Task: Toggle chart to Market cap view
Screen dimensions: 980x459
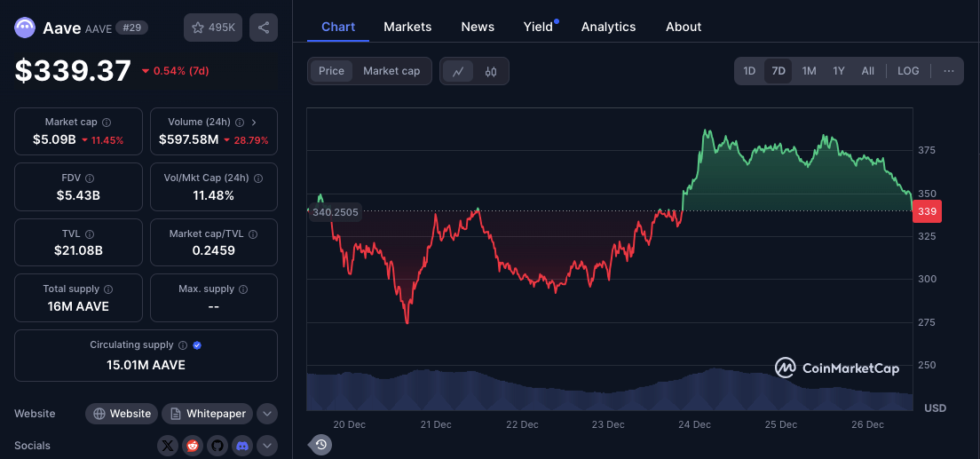Action: click(x=391, y=71)
